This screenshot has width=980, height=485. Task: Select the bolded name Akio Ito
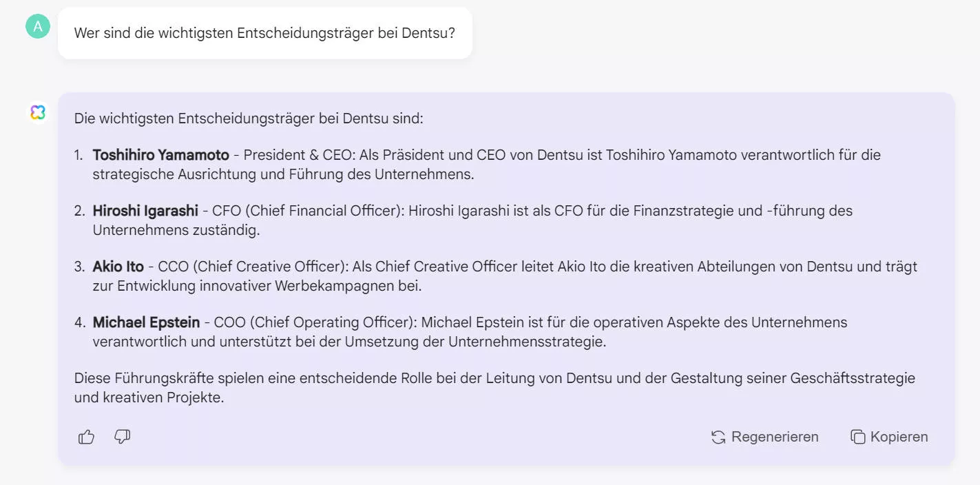tap(118, 266)
